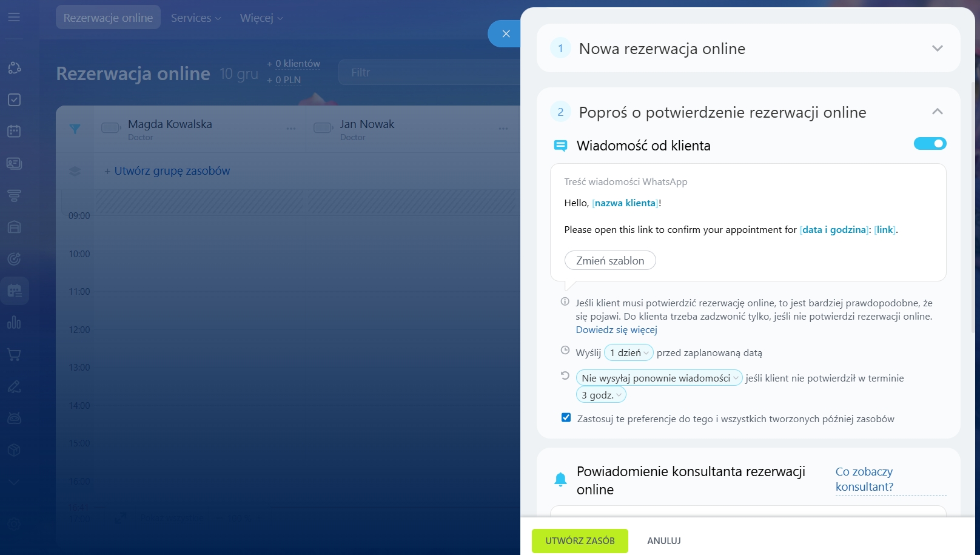Open the collaboration icon in sidebar

click(x=14, y=68)
